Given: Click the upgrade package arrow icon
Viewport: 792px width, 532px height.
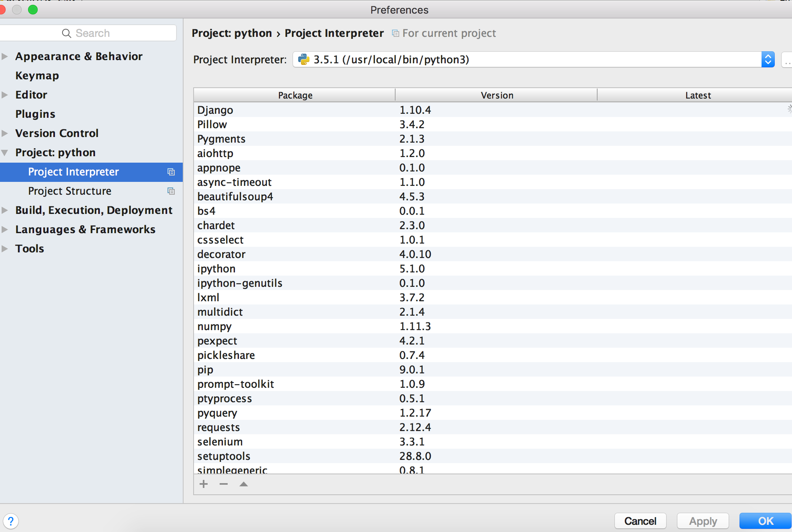Looking at the screenshot, I should click(x=243, y=484).
